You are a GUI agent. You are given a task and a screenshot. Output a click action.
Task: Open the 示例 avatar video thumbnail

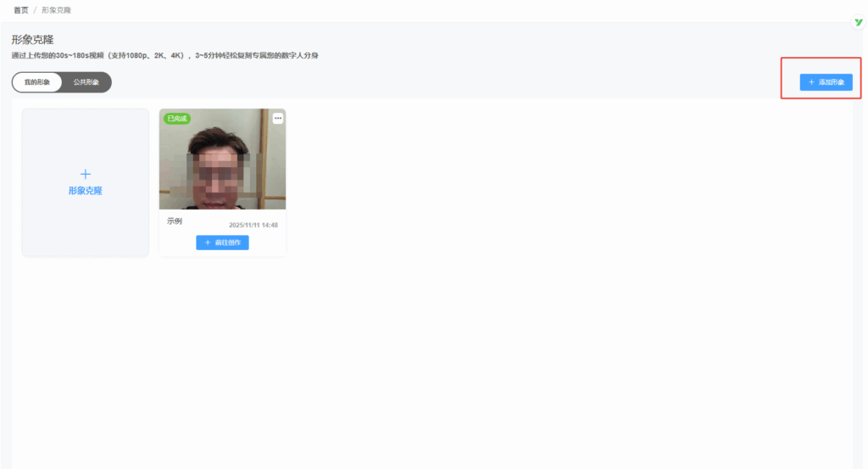[222, 165]
